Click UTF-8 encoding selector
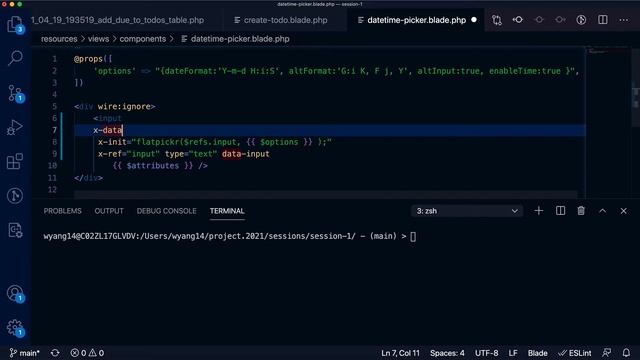 click(x=487, y=353)
